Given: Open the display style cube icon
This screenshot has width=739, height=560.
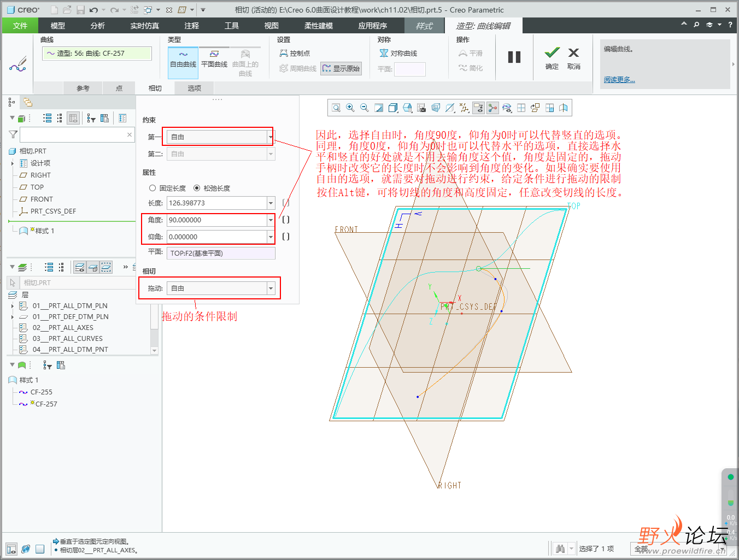Looking at the screenshot, I should (x=393, y=108).
